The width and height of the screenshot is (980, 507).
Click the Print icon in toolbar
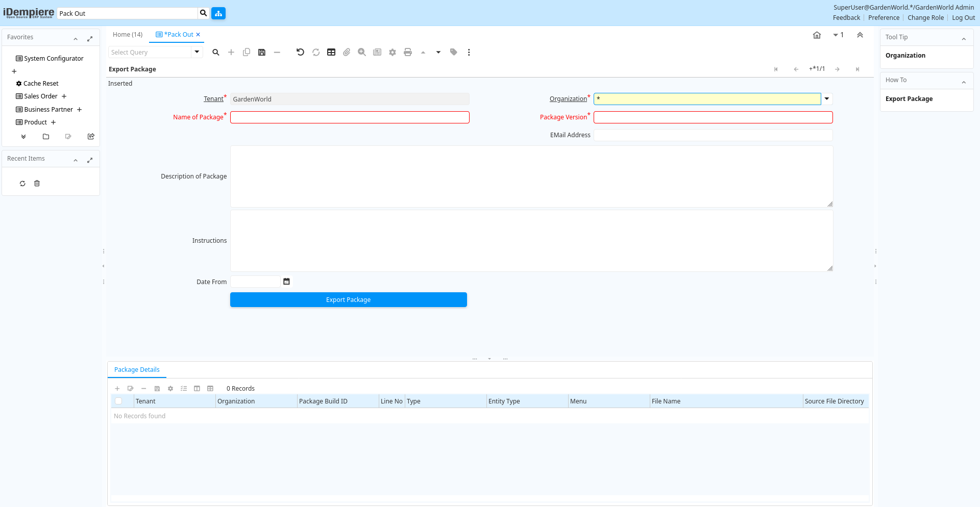407,52
